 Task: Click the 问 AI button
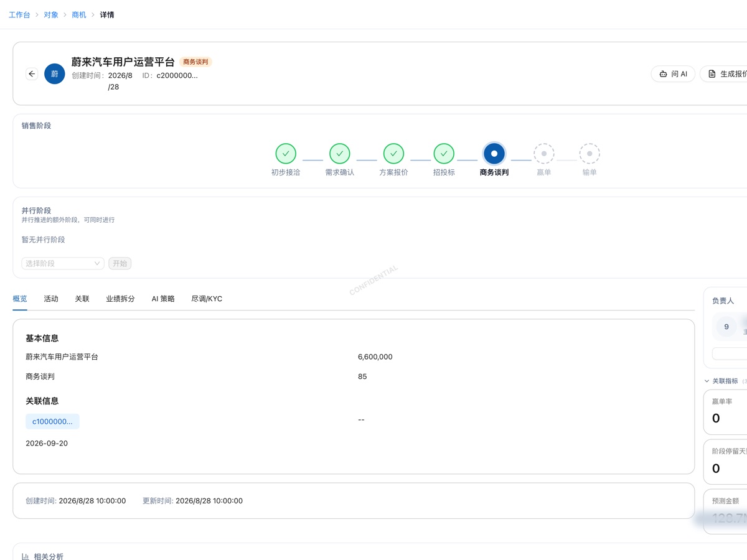point(673,74)
